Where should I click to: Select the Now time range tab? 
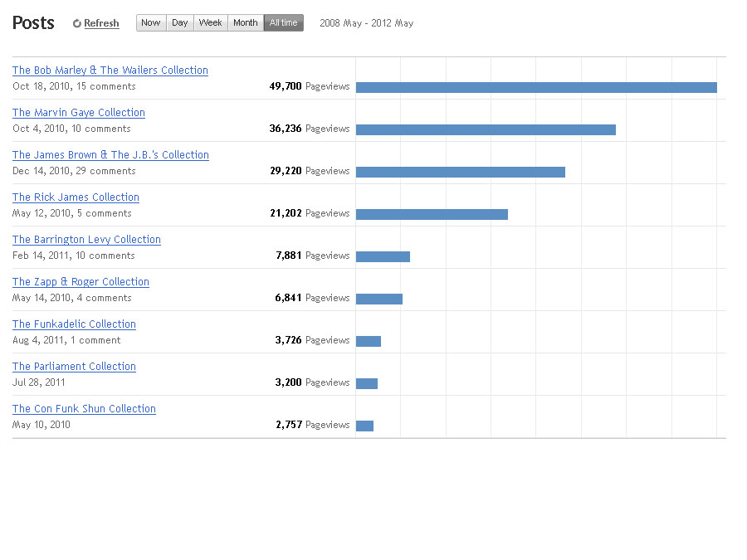151,23
